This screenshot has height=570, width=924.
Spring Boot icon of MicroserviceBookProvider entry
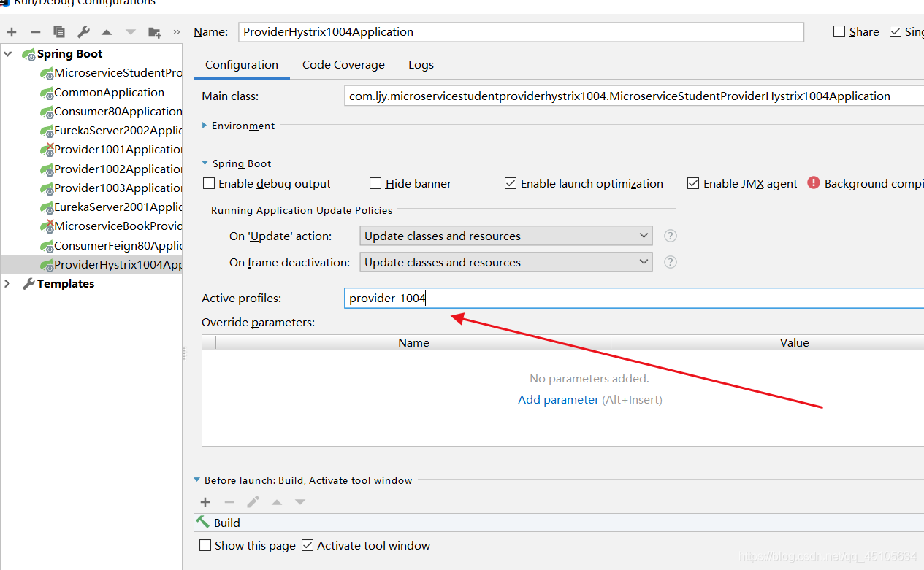tap(47, 226)
